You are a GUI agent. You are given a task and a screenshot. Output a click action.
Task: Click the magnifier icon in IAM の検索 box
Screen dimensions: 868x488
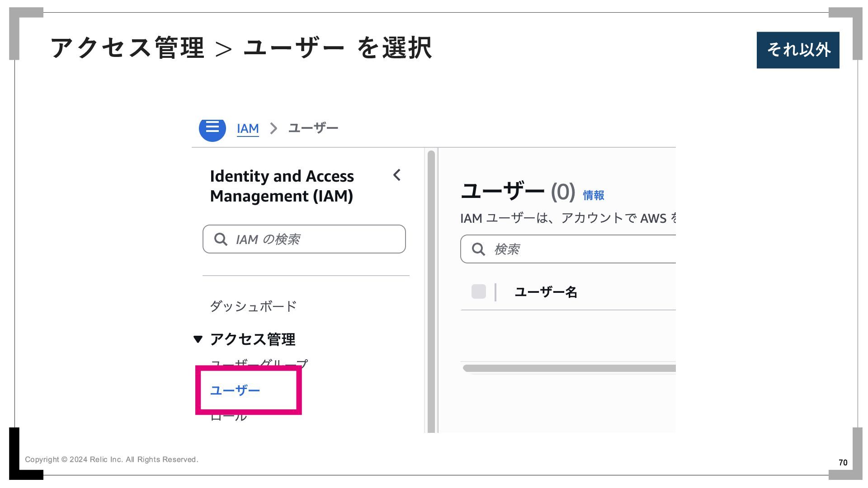click(x=221, y=239)
